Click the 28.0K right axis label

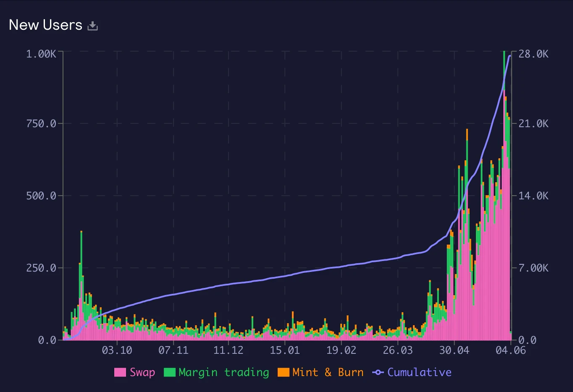534,54
